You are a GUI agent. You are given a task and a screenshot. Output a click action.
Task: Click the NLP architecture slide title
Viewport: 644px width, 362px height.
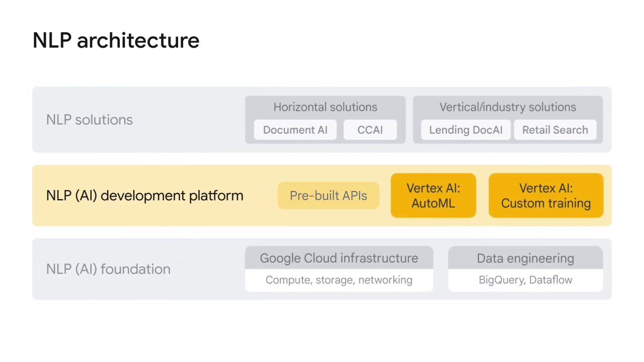pyautogui.click(x=116, y=40)
